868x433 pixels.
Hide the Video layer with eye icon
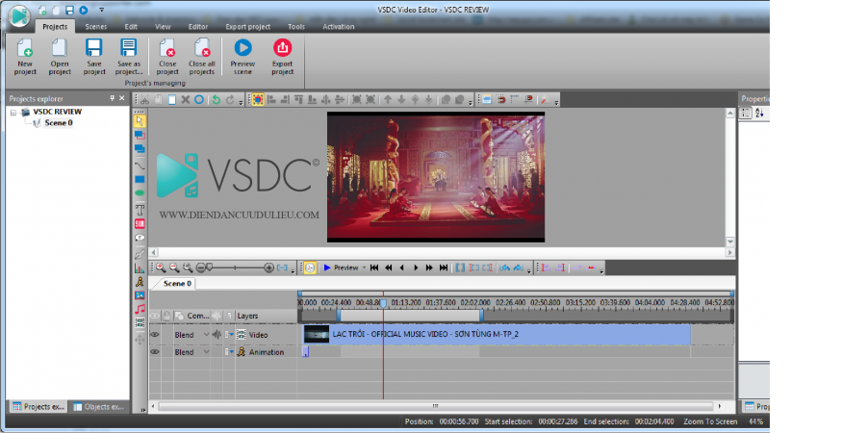point(155,335)
